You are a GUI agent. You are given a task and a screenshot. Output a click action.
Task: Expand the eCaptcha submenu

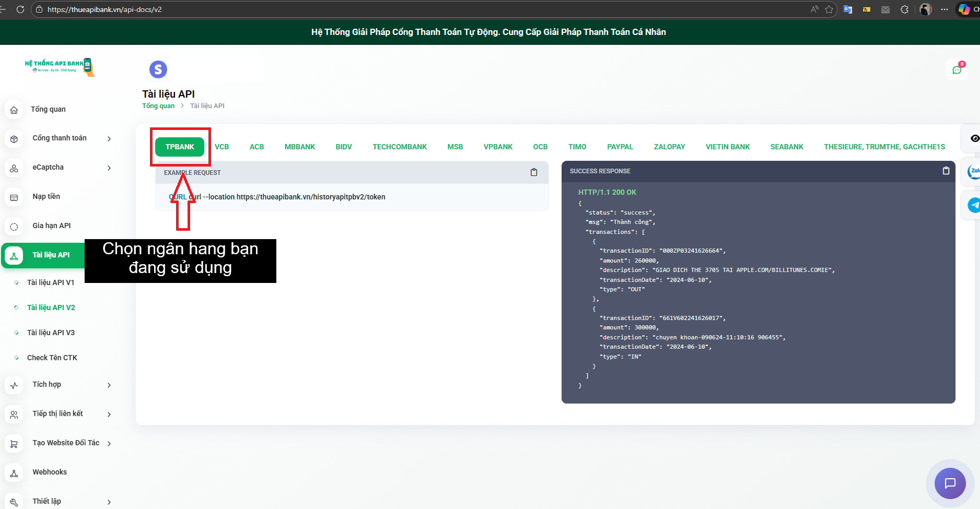[109, 168]
